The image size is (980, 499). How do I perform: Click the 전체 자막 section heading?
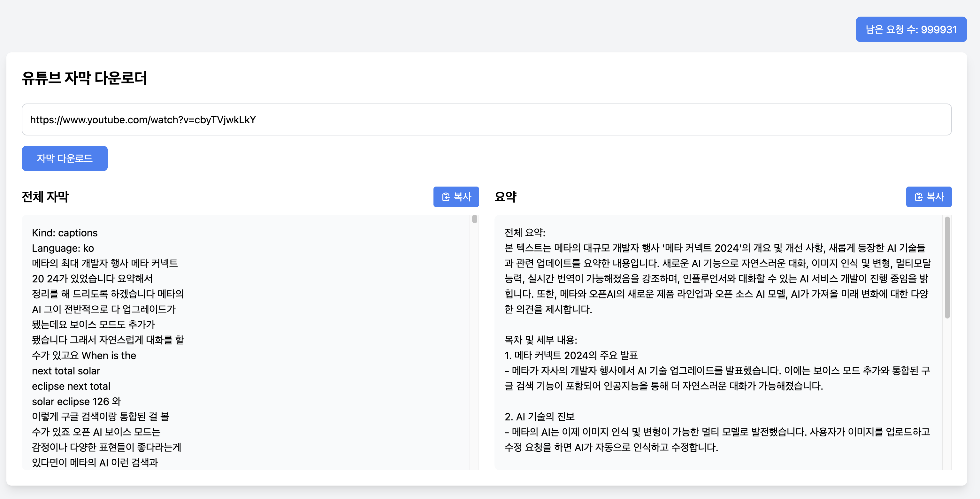pyautogui.click(x=45, y=197)
